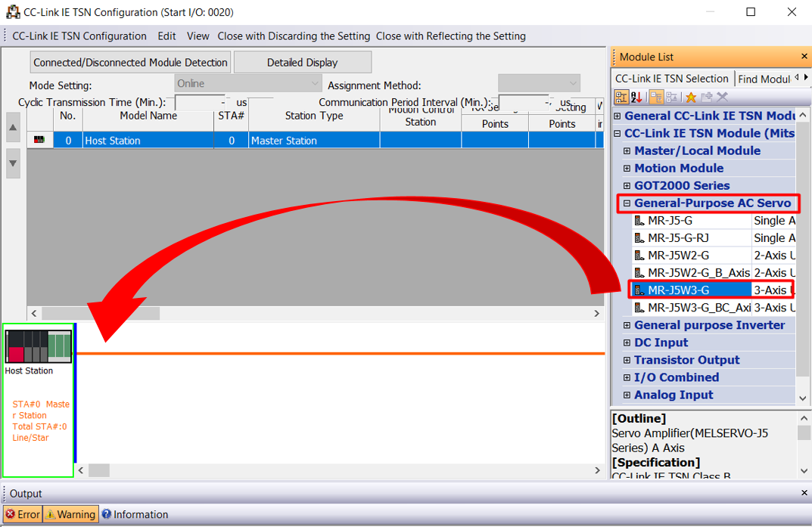Expand the I/O Combined node
The height and width of the screenshot is (527, 812).
click(627, 377)
